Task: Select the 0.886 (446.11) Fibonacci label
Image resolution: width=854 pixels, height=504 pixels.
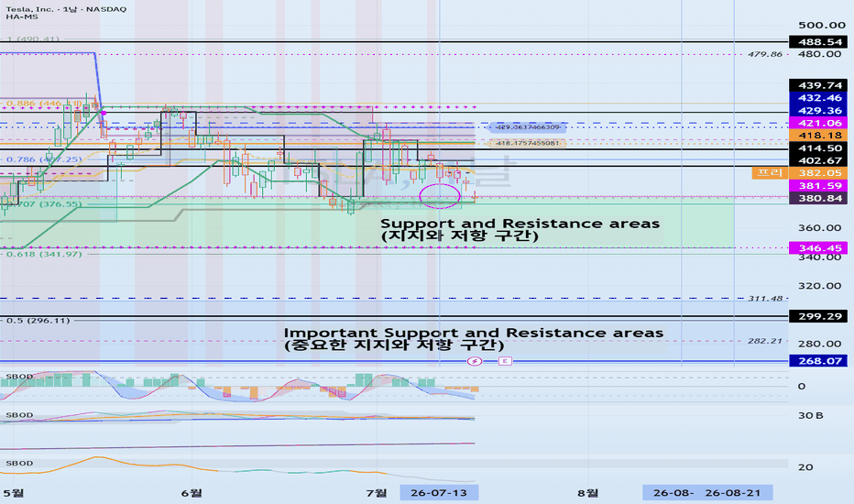Action: point(44,103)
